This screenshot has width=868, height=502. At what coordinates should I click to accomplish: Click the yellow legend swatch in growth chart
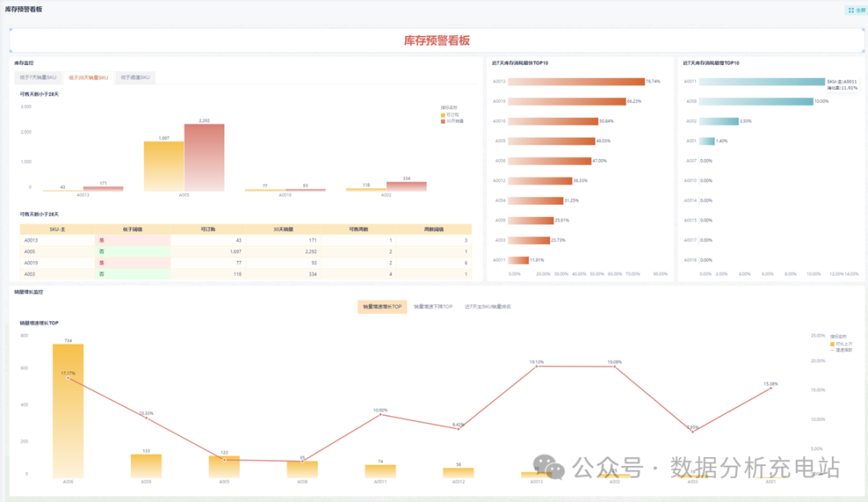click(x=832, y=344)
